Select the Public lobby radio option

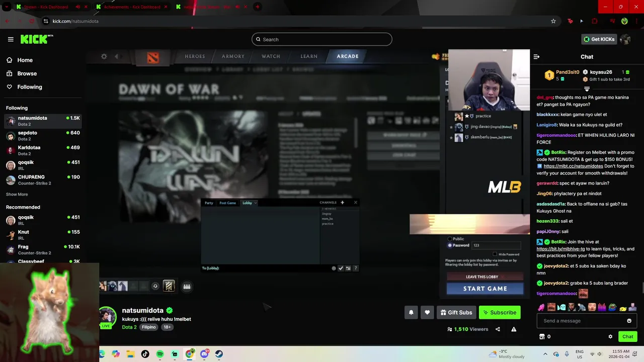pyautogui.click(x=450, y=239)
